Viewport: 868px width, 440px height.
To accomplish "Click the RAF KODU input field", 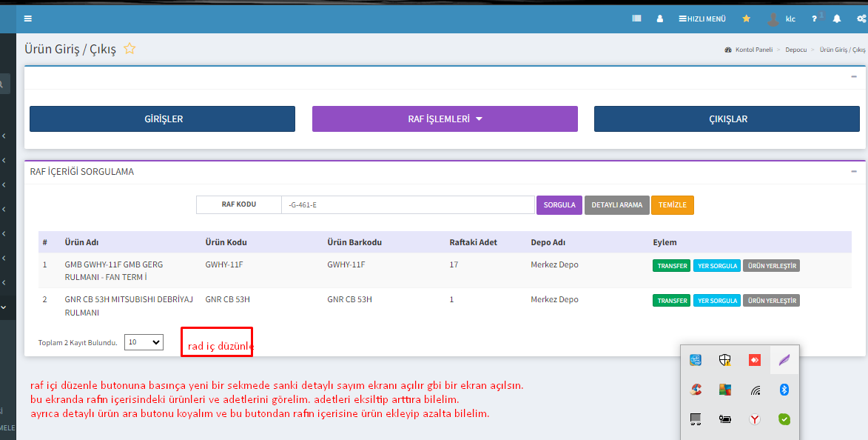I will (x=407, y=205).
